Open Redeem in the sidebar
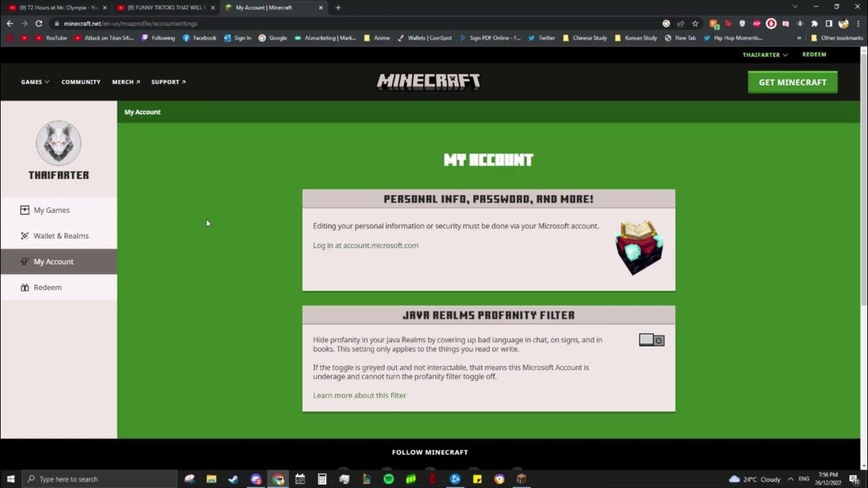 coord(58,287)
